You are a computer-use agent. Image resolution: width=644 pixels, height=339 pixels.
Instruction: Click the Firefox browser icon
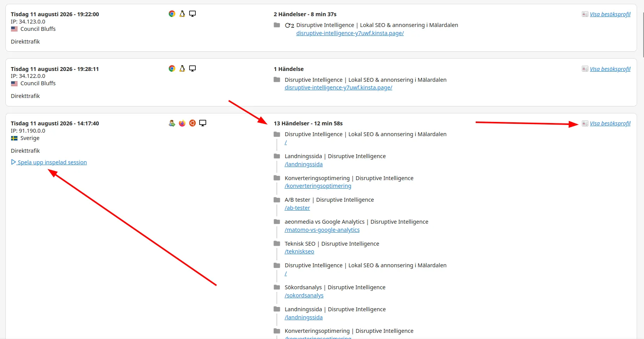point(182,123)
